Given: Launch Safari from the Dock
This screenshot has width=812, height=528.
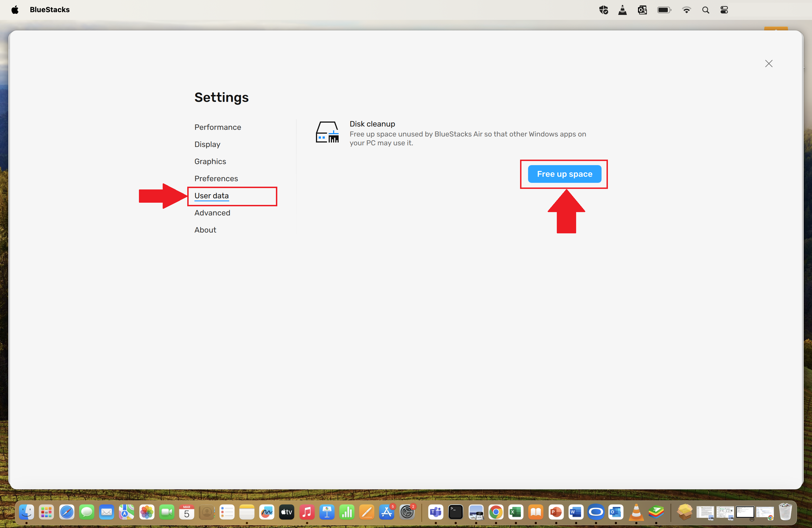Looking at the screenshot, I should (x=67, y=512).
